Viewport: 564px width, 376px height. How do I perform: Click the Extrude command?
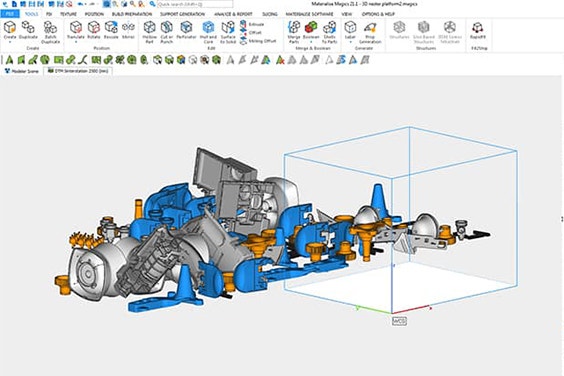[252, 24]
